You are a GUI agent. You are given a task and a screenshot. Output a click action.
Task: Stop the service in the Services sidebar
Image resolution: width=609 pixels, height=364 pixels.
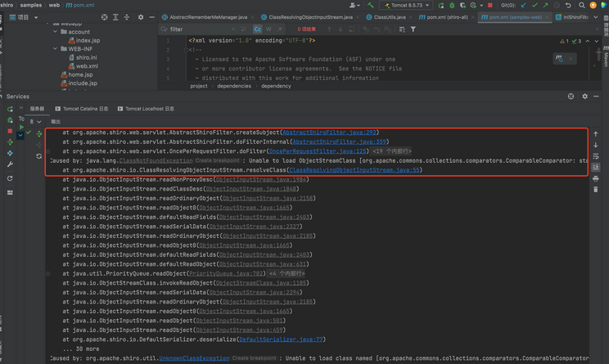click(x=10, y=131)
